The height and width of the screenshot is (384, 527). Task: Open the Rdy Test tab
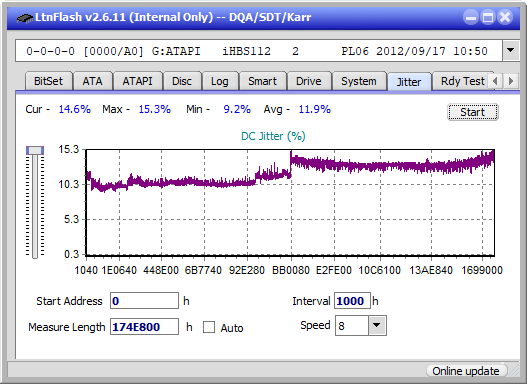[x=462, y=81]
